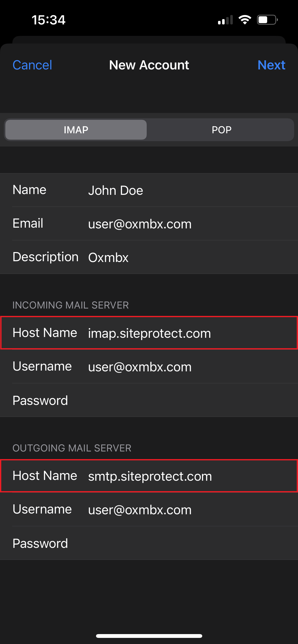This screenshot has width=298, height=644.
Task: Enter the incoming mail server Password
Action: (x=178, y=400)
